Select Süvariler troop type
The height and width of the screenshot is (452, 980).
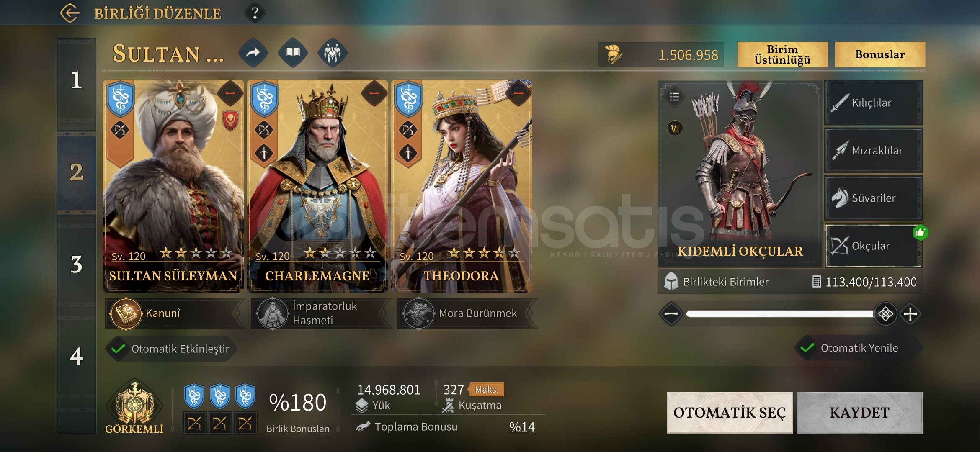(873, 198)
